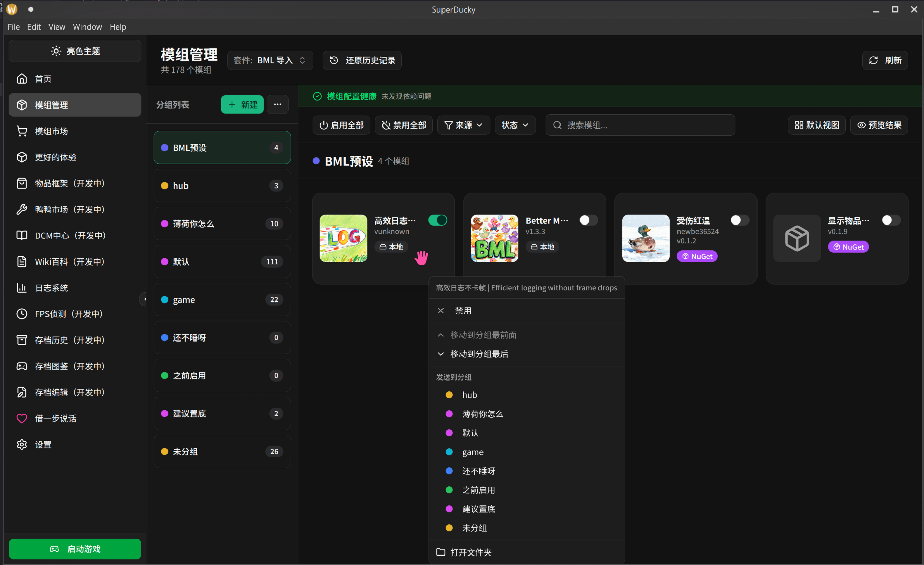This screenshot has height=565, width=924.
Task: Enable the Better M mod toggle
Action: point(588,220)
